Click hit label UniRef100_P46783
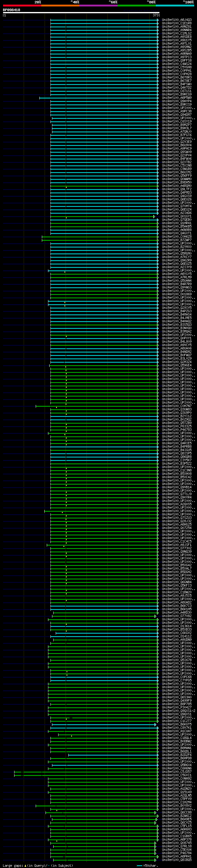The height and width of the screenshot is (868, 197). click(x=177, y=430)
